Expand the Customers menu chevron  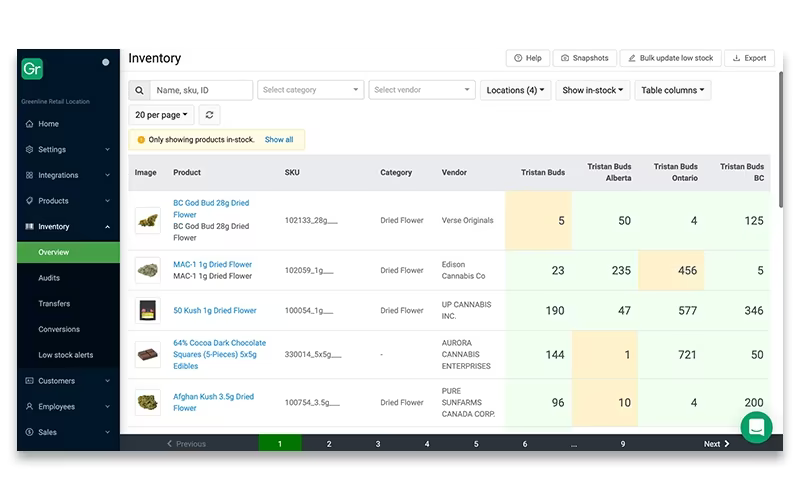tap(107, 381)
